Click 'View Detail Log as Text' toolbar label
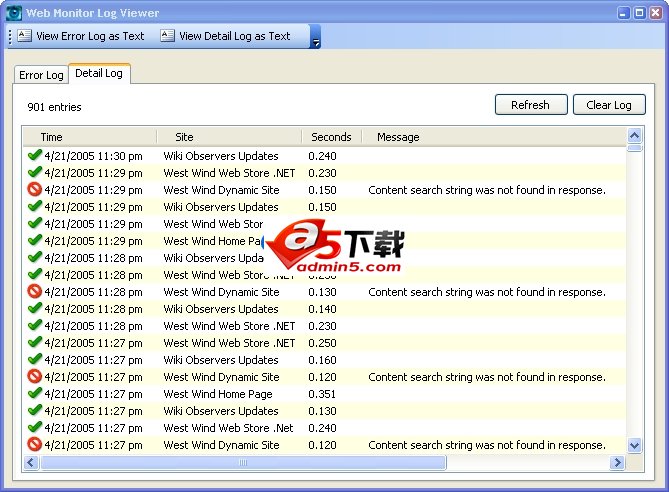The image size is (669, 492). pos(235,36)
